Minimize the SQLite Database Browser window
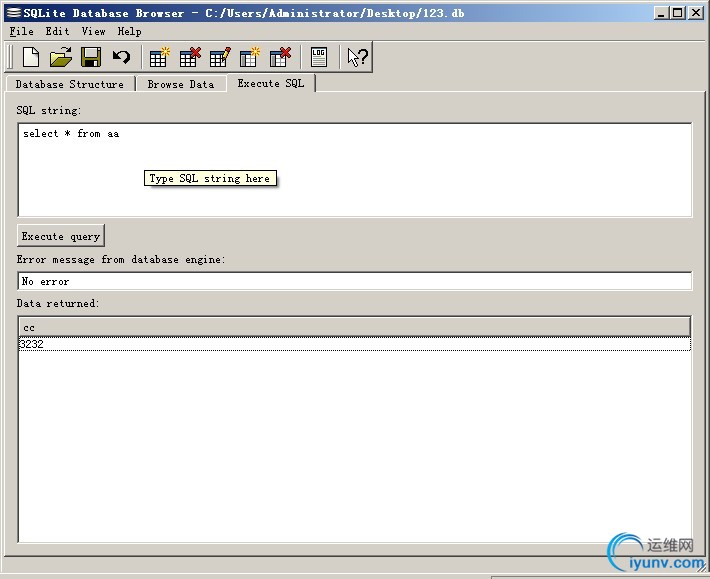 pos(661,13)
